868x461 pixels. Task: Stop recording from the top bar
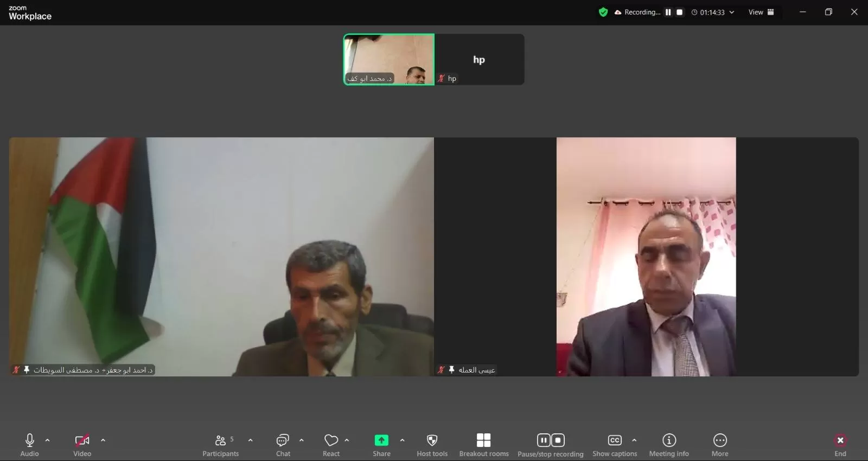tap(679, 12)
